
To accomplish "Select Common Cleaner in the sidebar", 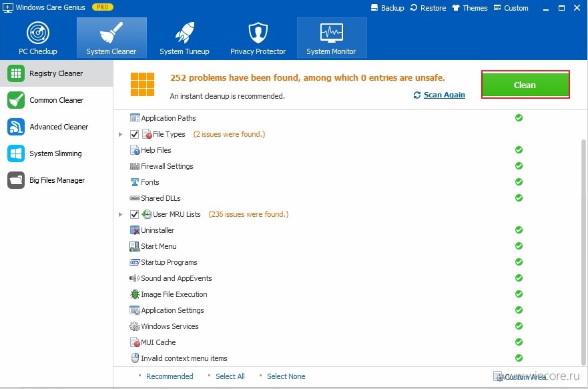I will [x=56, y=100].
